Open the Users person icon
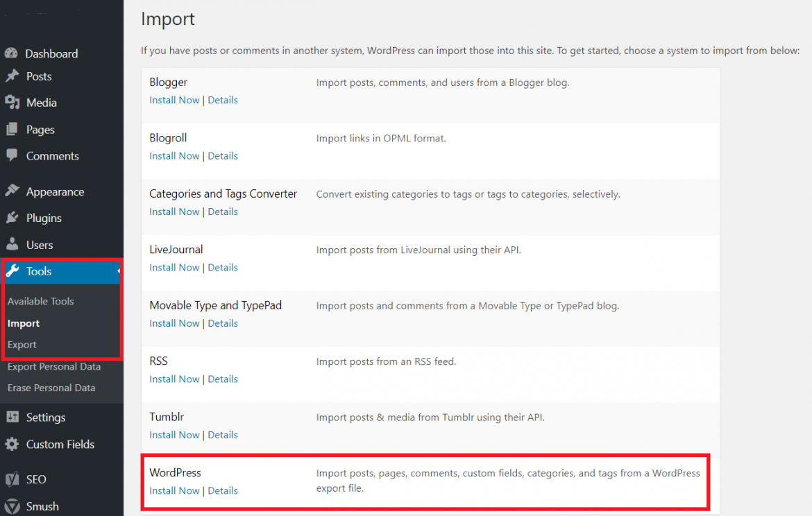Image resolution: width=812 pixels, height=516 pixels. tap(14, 244)
